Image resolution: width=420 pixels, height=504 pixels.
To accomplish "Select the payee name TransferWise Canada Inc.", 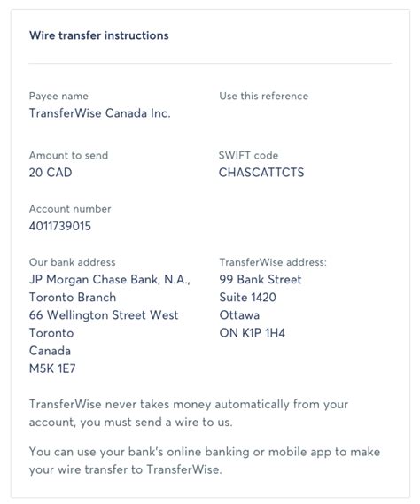I will (100, 113).
